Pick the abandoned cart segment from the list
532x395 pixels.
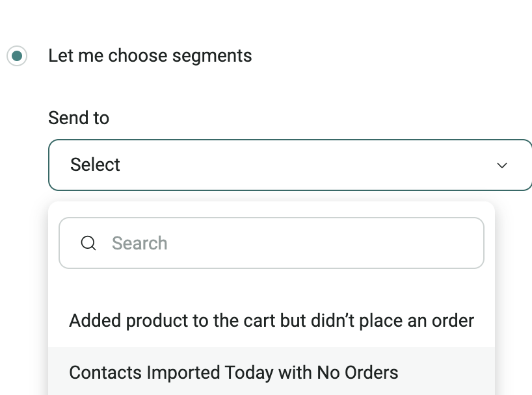271,320
